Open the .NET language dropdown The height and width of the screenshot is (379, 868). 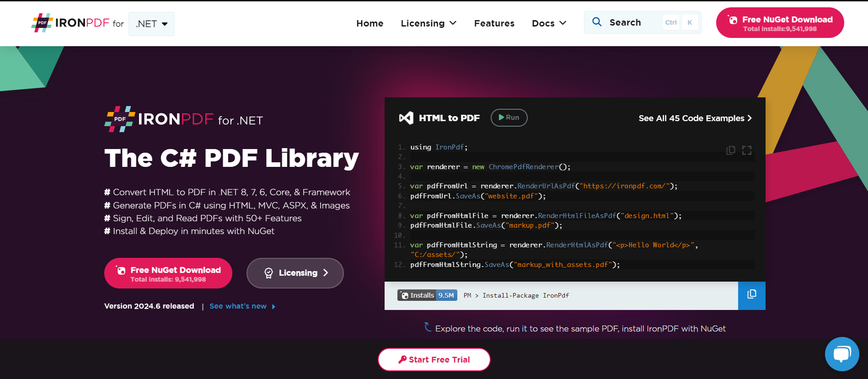coord(151,24)
